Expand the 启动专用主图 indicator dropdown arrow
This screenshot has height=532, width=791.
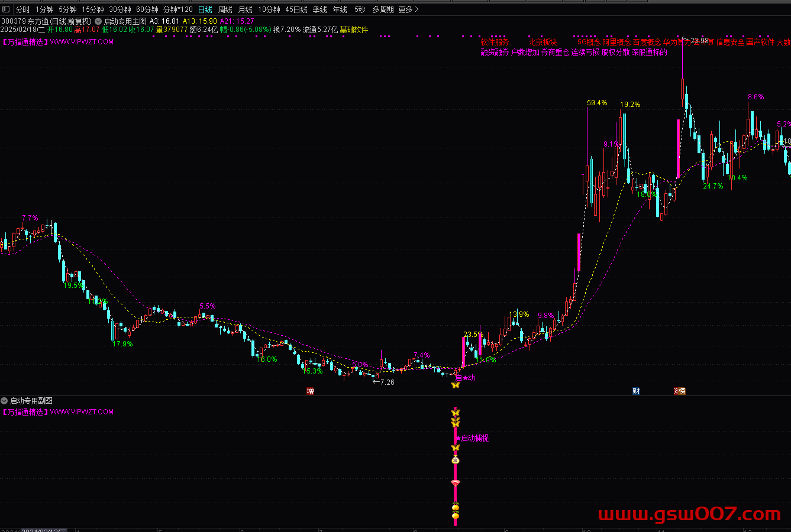click(x=98, y=21)
